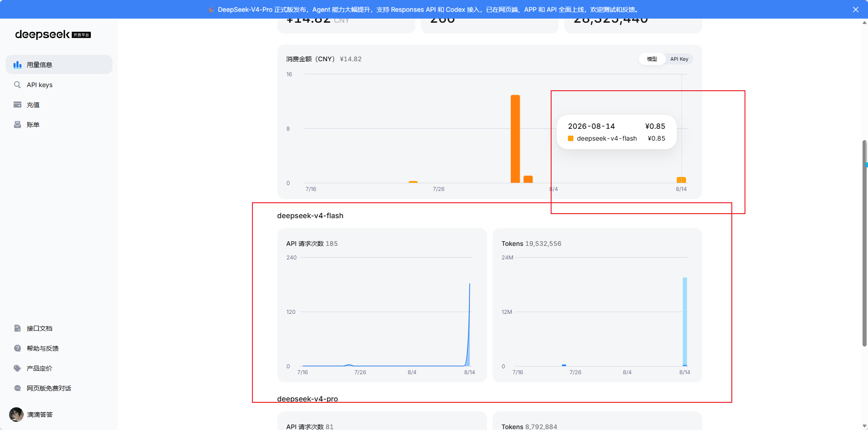Click the tallest orange bar in the spending chart

tap(515, 139)
